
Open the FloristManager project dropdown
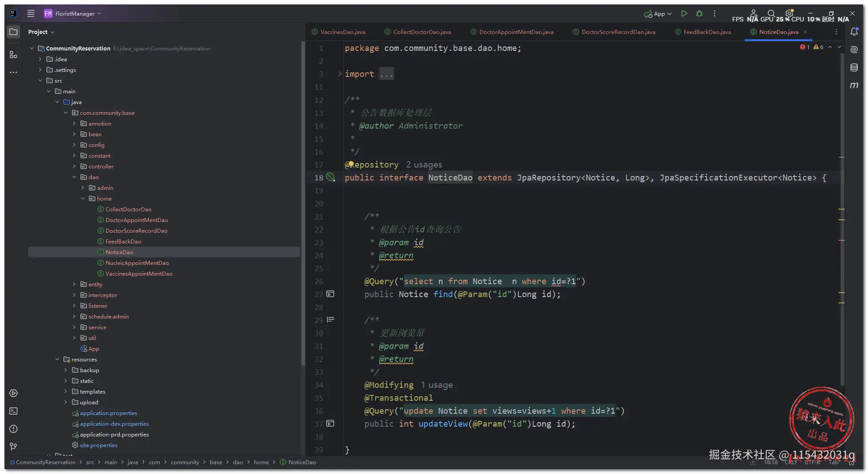73,13
